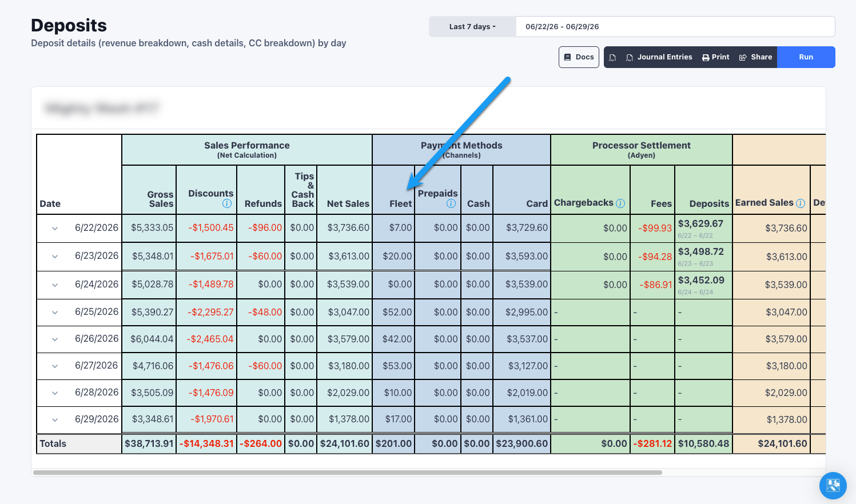The width and height of the screenshot is (856, 504).
Task: Expand the 6/25/2026 row
Action: [x=55, y=313]
